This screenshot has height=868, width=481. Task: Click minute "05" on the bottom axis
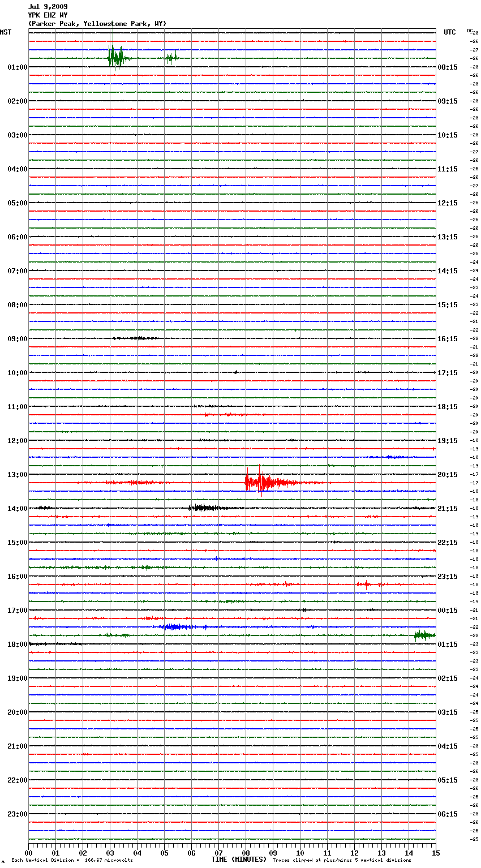pyautogui.click(x=164, y=853)
